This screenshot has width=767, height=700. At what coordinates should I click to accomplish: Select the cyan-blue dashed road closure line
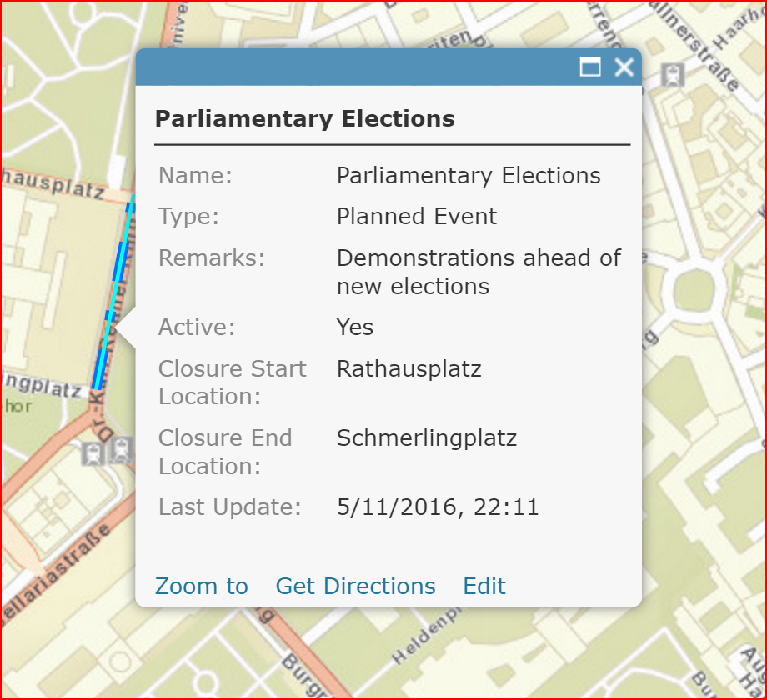[x=113, y=293]
